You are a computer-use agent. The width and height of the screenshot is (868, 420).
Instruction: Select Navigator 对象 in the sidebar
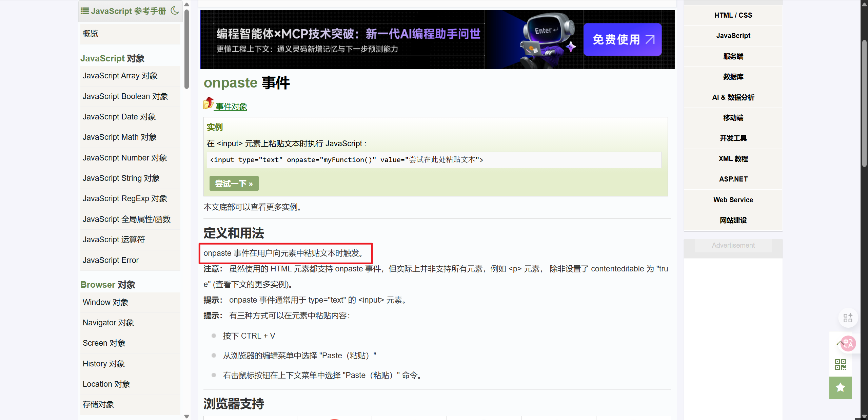tap(108, 323)
